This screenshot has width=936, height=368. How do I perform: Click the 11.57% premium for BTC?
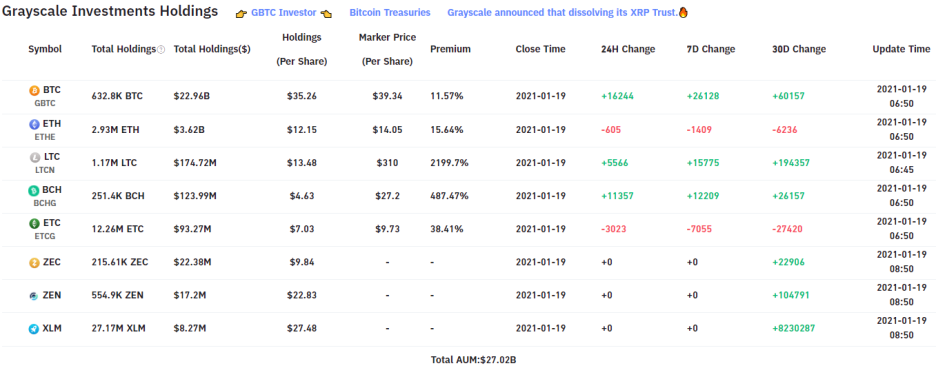tap(447, 96)
